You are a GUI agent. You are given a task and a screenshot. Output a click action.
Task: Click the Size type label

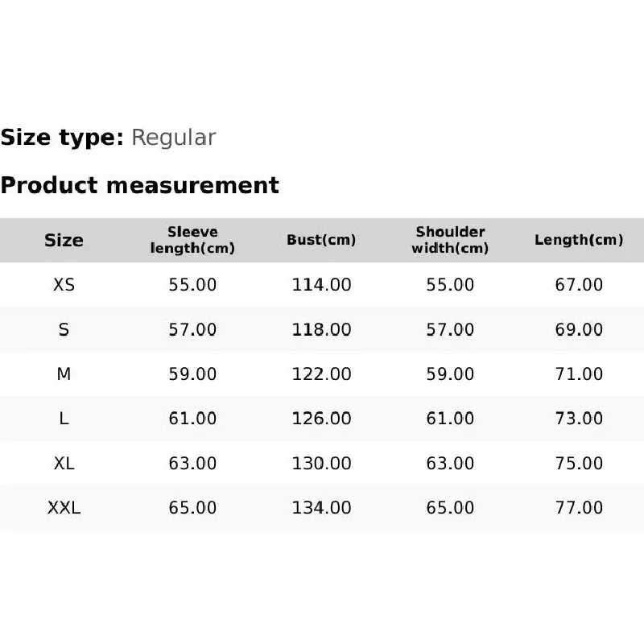pyautogui.click(x=62, y=138)
